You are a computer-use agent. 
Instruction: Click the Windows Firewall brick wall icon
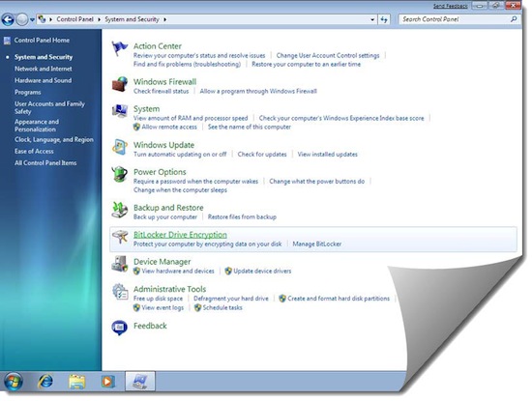[x=119, y=84]
